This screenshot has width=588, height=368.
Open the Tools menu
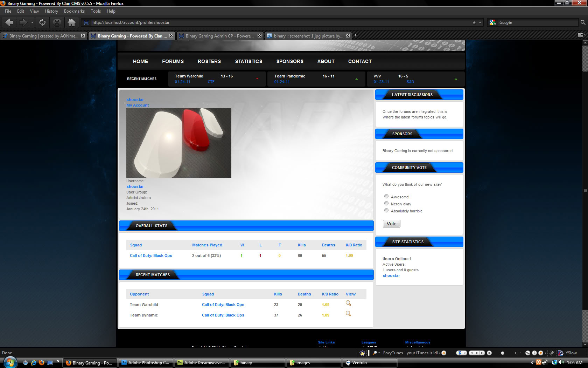pos(96,11)
